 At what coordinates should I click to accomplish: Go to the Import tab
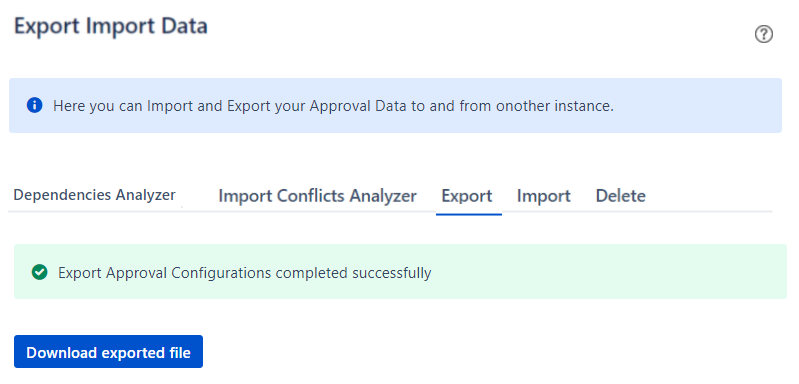point(544,196)
